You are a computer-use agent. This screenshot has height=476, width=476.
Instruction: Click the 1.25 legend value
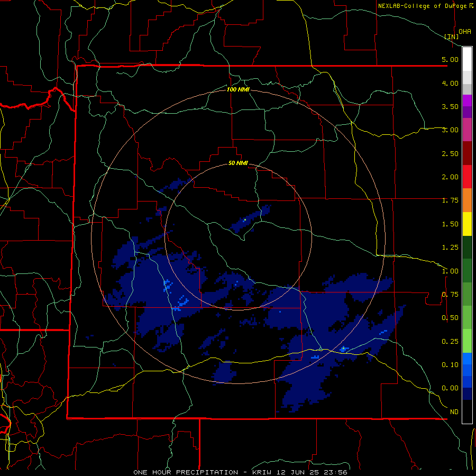[450, 248]
